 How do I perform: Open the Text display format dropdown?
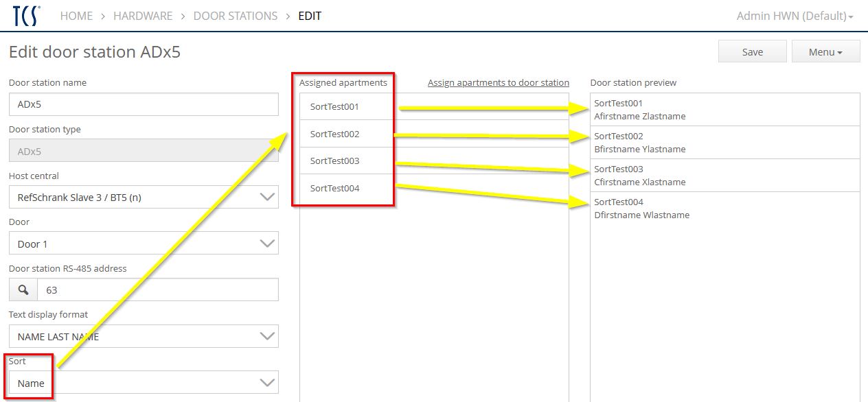[144, 337]
